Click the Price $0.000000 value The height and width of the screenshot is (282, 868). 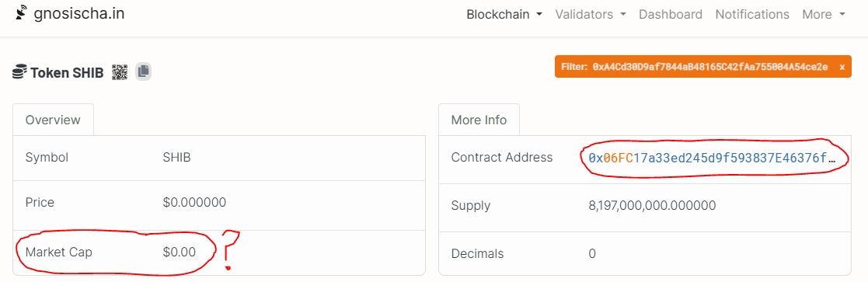[194, 203]
